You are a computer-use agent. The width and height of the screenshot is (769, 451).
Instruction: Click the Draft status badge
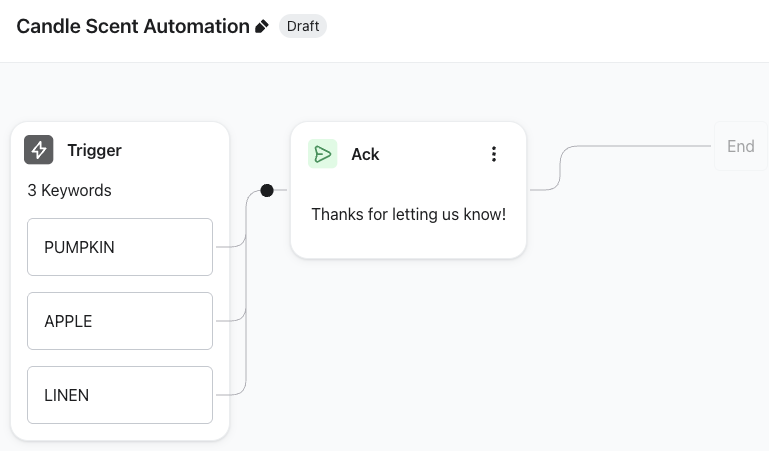[303, 26]
